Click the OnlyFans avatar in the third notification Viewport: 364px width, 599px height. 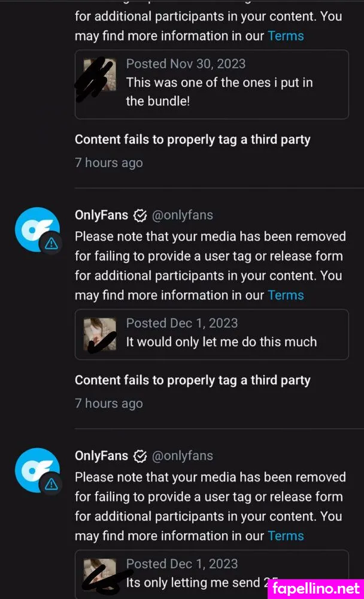pos(37,470)
